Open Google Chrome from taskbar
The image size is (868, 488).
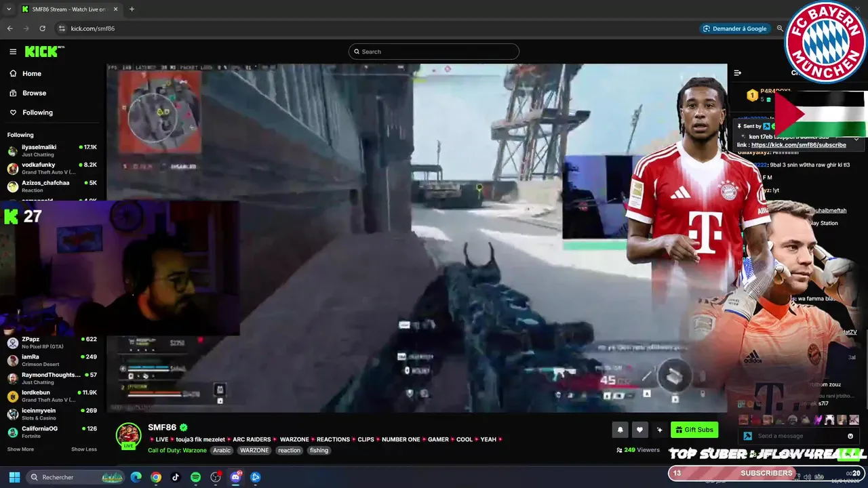(156, 477)
